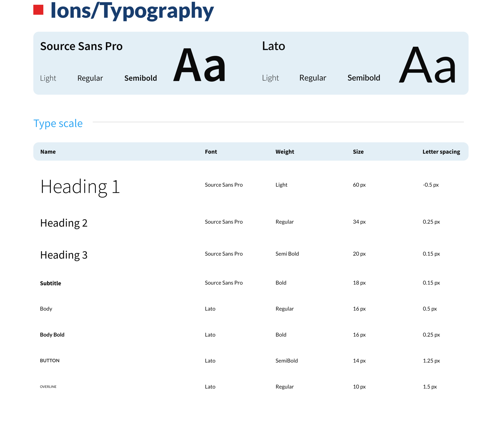Click the BUTTON style row label

point(50,361)
